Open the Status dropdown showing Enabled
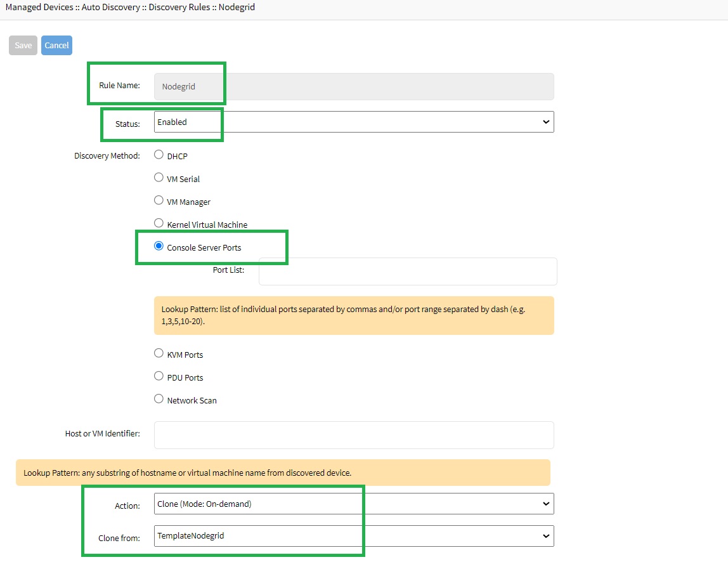728x562 pixels. [x=354, y=122]
